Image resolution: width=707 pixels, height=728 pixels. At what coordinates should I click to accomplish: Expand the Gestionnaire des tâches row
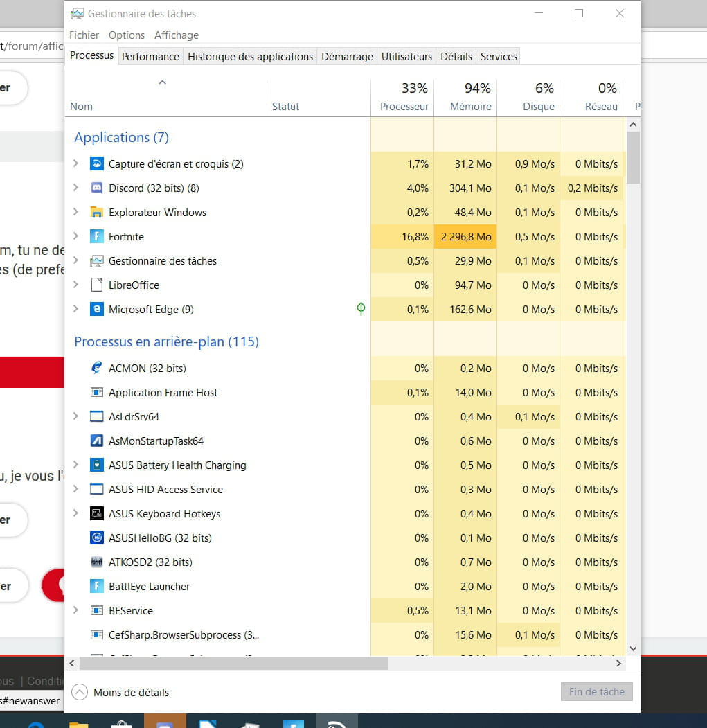(75, 260)
